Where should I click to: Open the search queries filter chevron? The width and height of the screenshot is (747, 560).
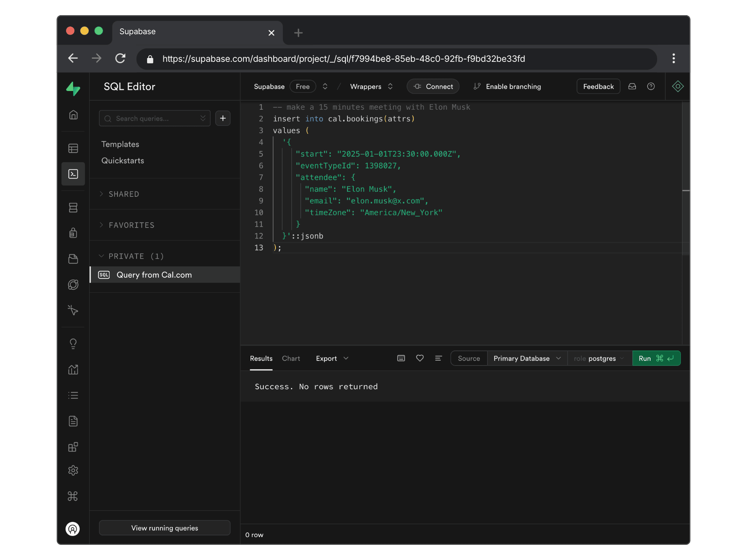coord(203,118)
